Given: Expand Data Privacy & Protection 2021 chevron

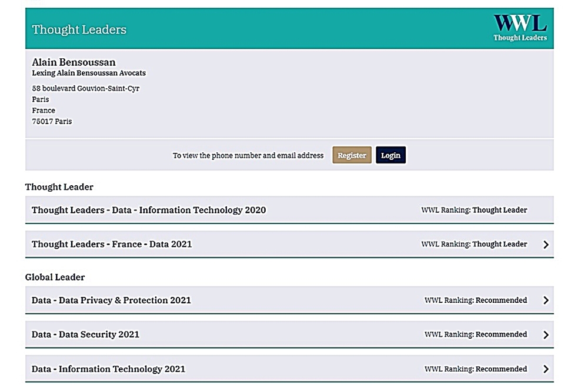Looking at the screenshot, I should 546,300.
